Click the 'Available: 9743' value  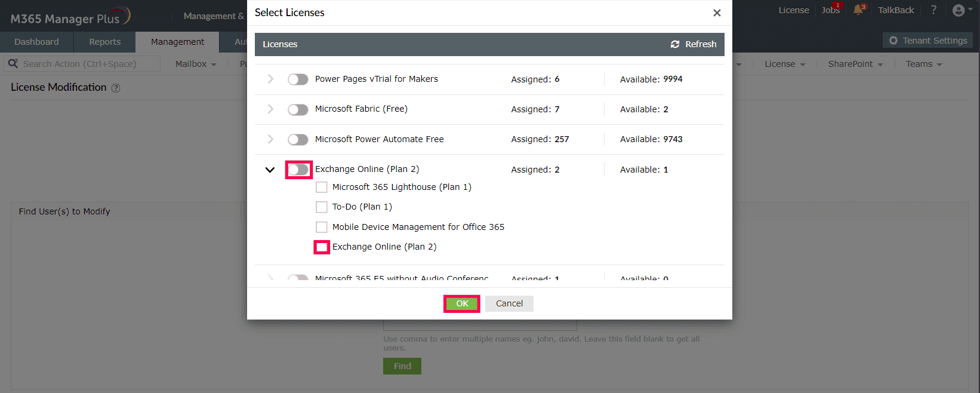651,139
